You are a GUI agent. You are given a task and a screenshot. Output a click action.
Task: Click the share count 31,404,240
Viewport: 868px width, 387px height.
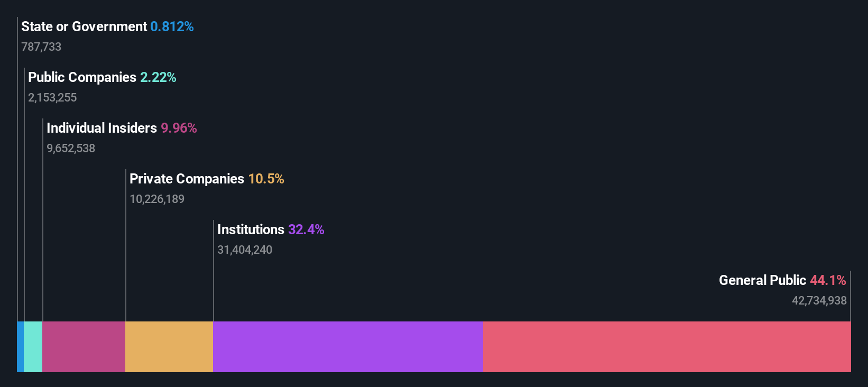[x=245, y=250]
